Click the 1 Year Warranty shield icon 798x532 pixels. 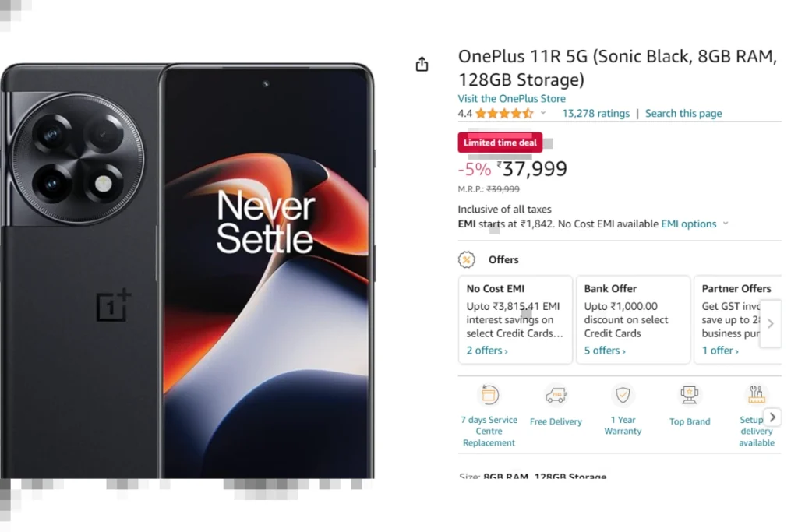623,395
